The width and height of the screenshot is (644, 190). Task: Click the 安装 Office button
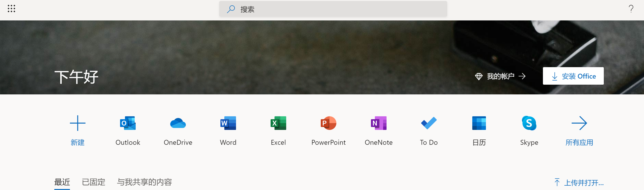point(573,76)
